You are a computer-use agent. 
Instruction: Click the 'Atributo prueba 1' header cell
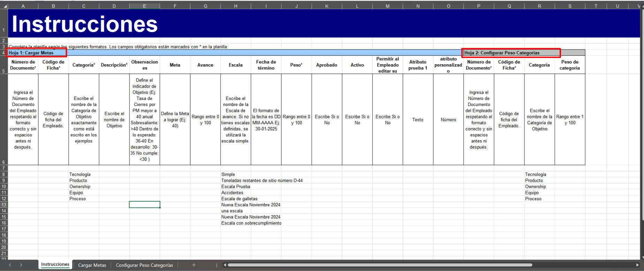pyautogui.click(x=418, y=65)
